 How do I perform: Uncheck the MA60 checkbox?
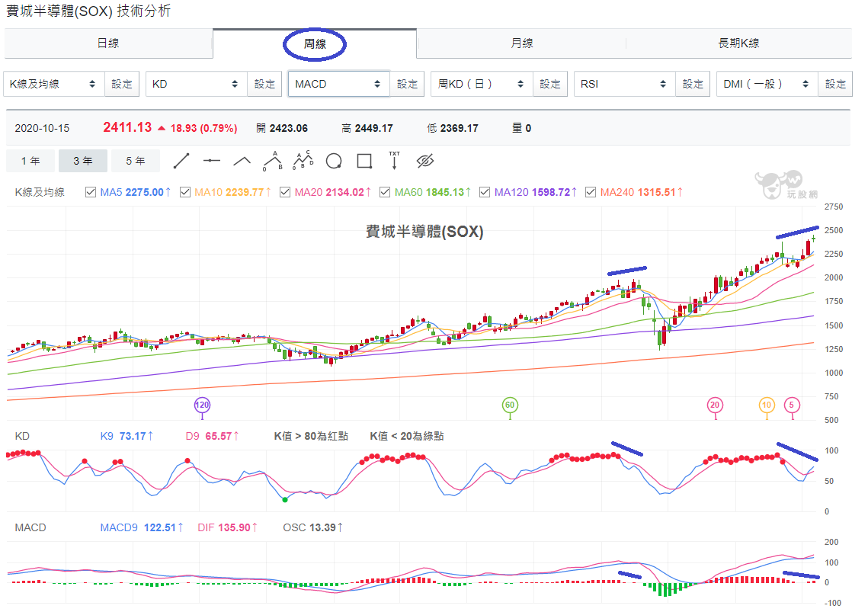pos(385,192)
